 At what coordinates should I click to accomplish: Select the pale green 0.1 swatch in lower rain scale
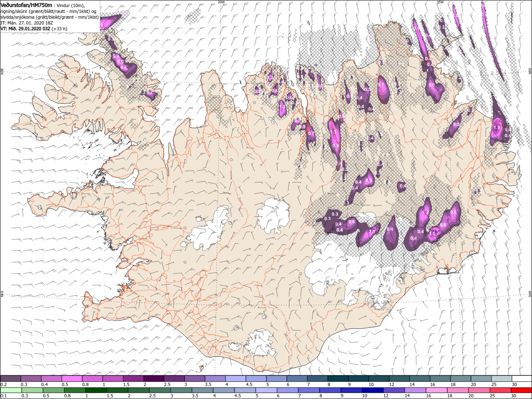click(11, 390)
